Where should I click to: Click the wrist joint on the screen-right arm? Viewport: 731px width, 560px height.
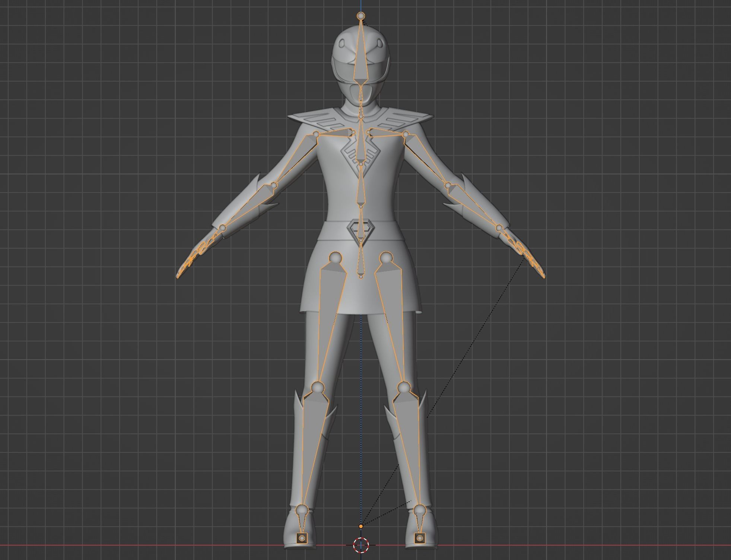[499, 227]
